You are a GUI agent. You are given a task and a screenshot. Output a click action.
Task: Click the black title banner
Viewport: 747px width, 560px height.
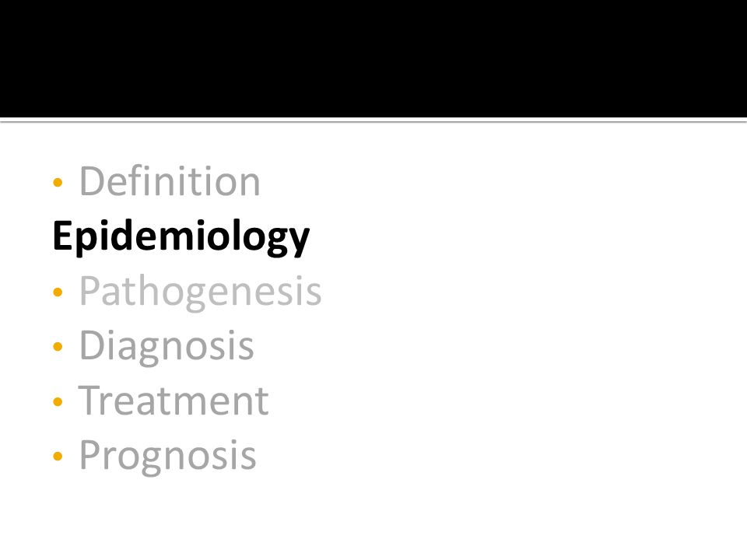(x=373, y=58)
